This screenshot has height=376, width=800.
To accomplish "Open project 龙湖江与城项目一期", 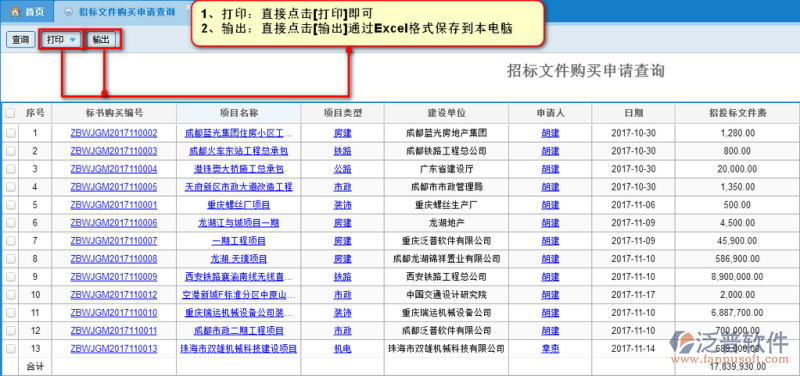I will 238,223.
